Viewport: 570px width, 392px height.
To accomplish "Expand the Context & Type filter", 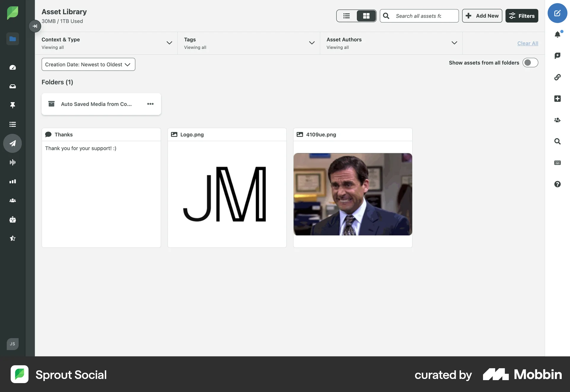I will click(x=169, y=43).
